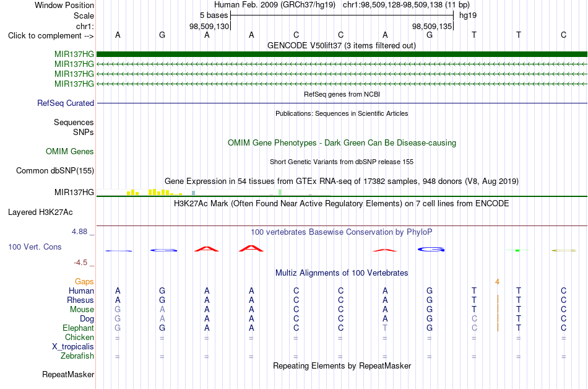Click the Mouse species label
The image size is (588, 389).
pyautogui.click(x=82, y=310)
